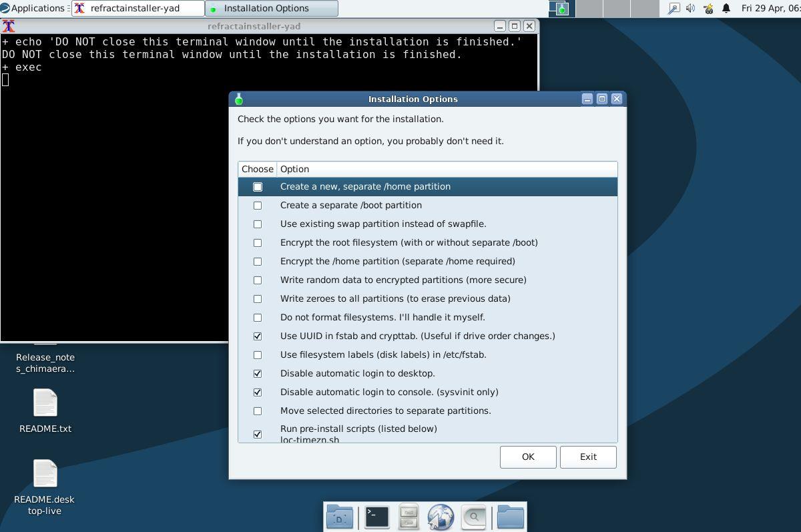
Task: Open the plain folder icon in the dock
Action: click(510, 517)
